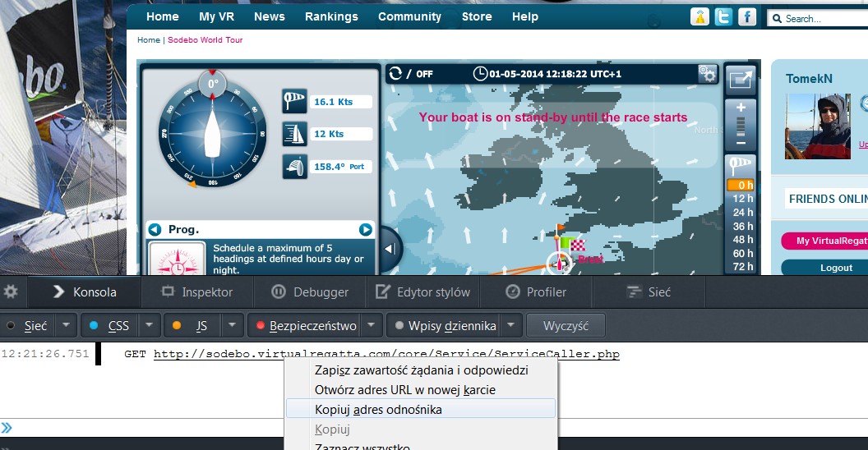The width and height of the screenshot is (868, 450).
Task: Select the 48 h wind forecast
Action: (x=741, y=240)
